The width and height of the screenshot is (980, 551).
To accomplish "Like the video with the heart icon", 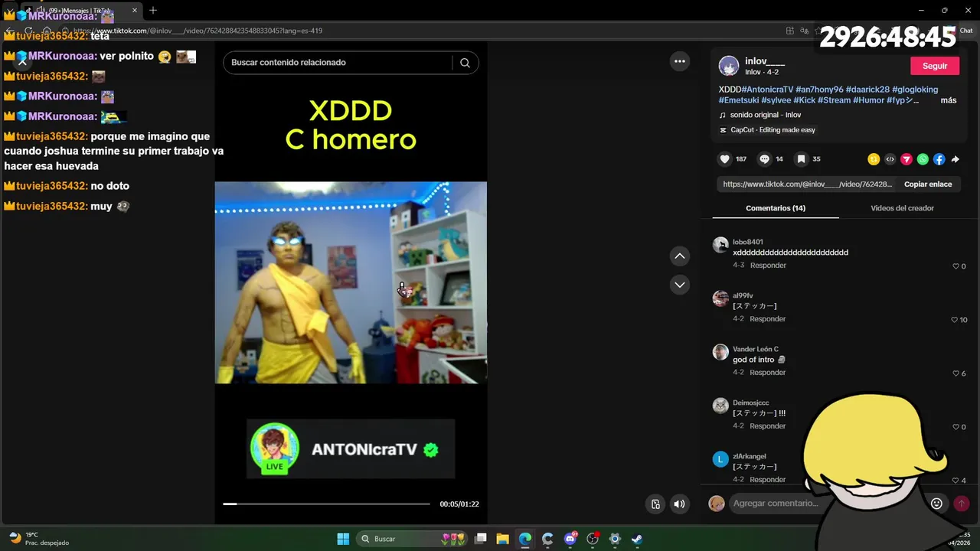I will pyautogui.click(x=724, y=159).
